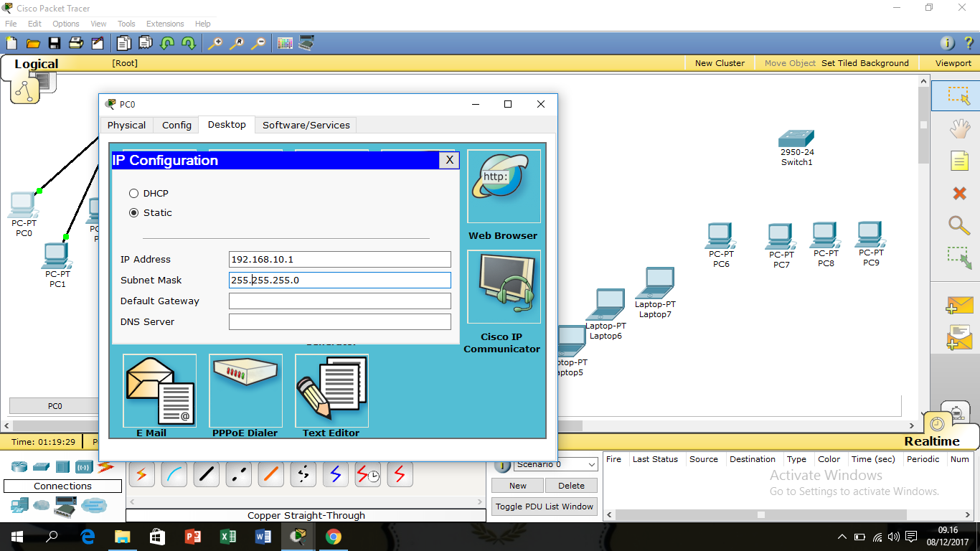Click the Default Gateway input field
The height and width of the screenshot is (551, 980).
click(x=340, y=301)
